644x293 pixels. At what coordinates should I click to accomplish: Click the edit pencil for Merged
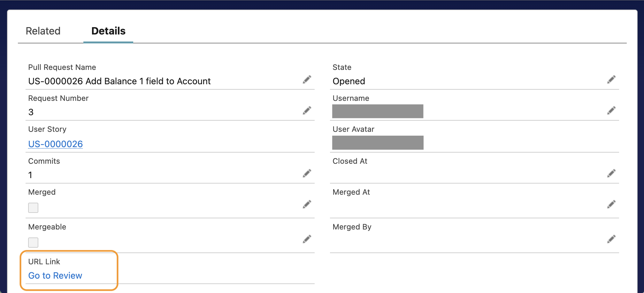pos(307,204)
